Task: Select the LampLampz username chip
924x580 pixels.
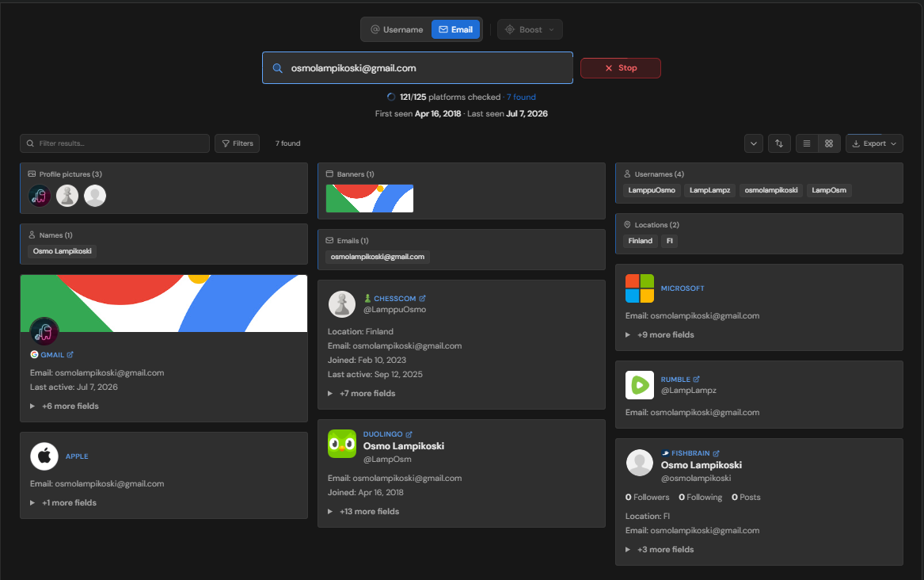Action: (709, 190)
